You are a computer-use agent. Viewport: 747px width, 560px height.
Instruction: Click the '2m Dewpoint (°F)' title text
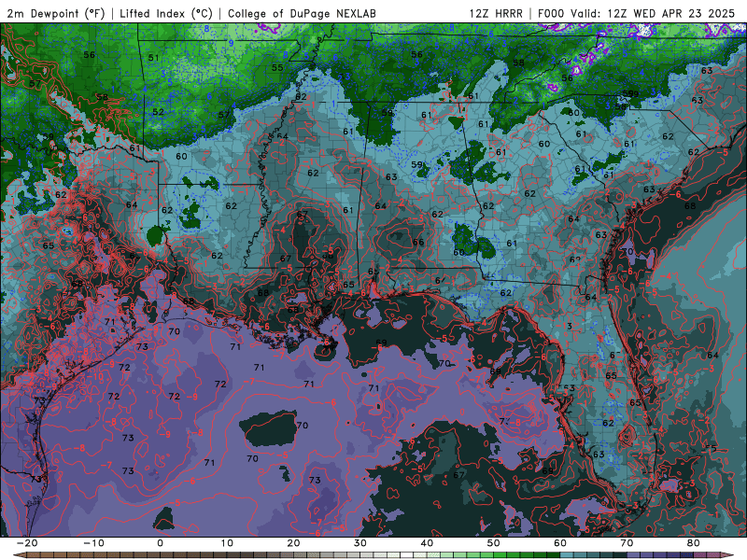[56, 13]
